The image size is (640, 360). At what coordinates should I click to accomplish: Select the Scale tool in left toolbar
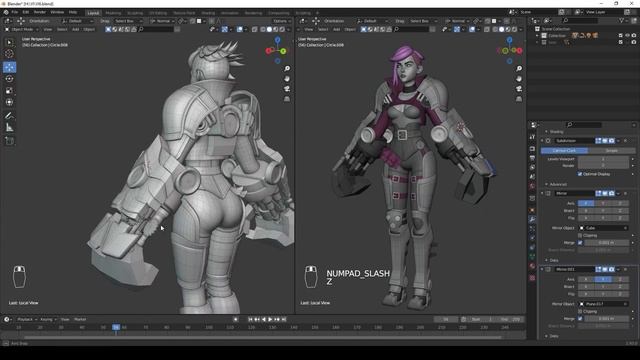pyautogui.click(x=9, y=91)
